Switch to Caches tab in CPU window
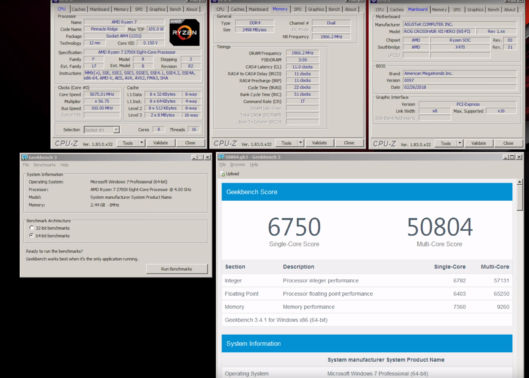This screenshot has width=529, height=378. click(x=79, y=9)
